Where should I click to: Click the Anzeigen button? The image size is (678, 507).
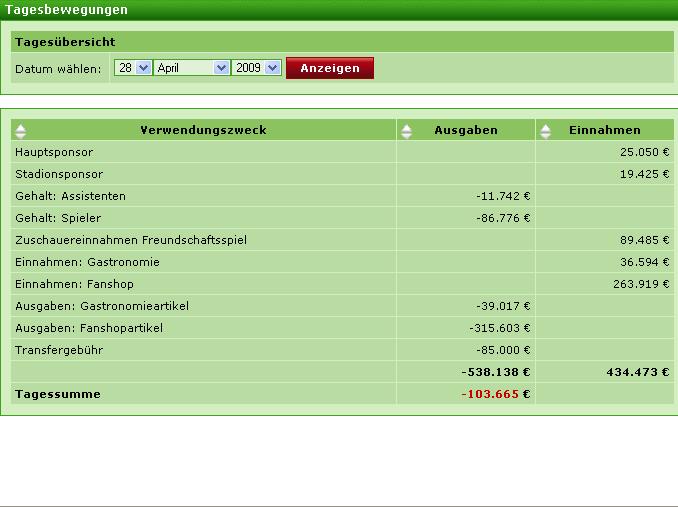(329, 68)
